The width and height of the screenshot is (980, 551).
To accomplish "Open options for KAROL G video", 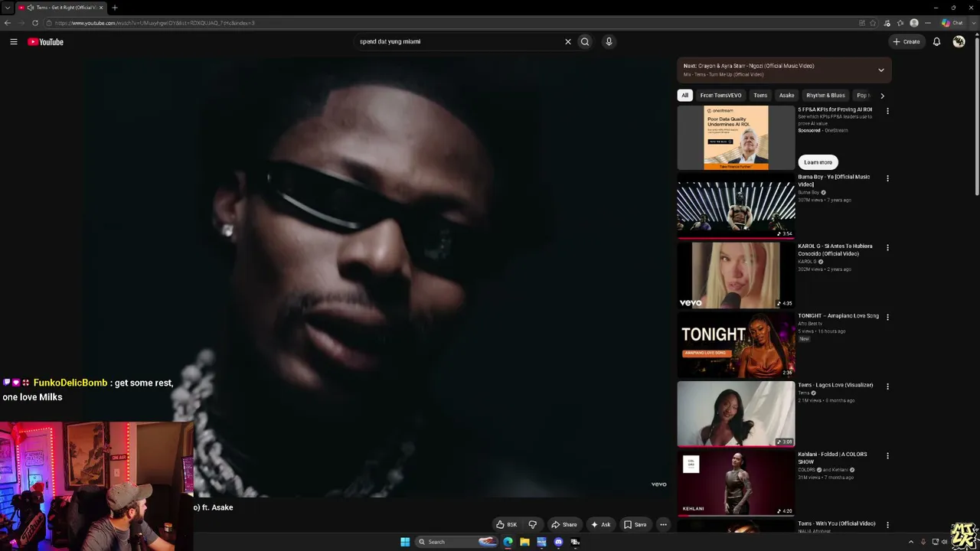I will click(x=887, y=248).
